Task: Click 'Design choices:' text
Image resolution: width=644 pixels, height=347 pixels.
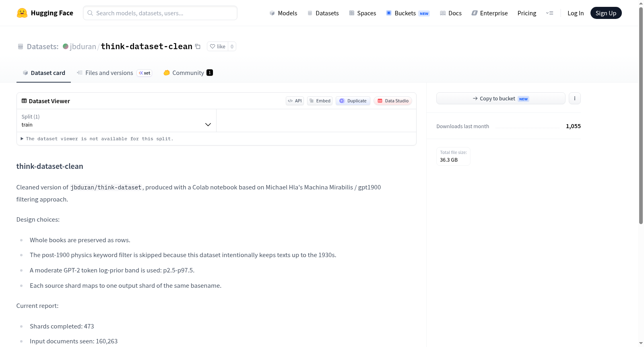Action: point(38,220)
